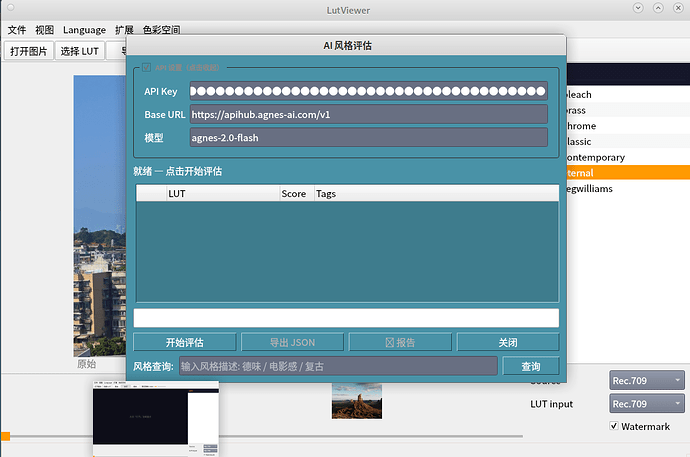Image resolution: width=690 pixels, height=457 pixels.
Task: Minimize the LutViewer window
Action: click(638, 8)
